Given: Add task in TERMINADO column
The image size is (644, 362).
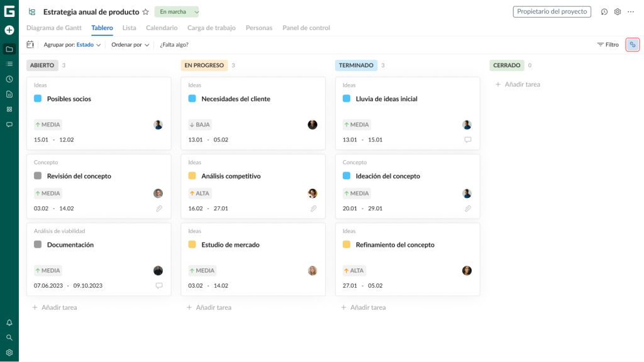Looking at the screenshot, I should 364,307.
